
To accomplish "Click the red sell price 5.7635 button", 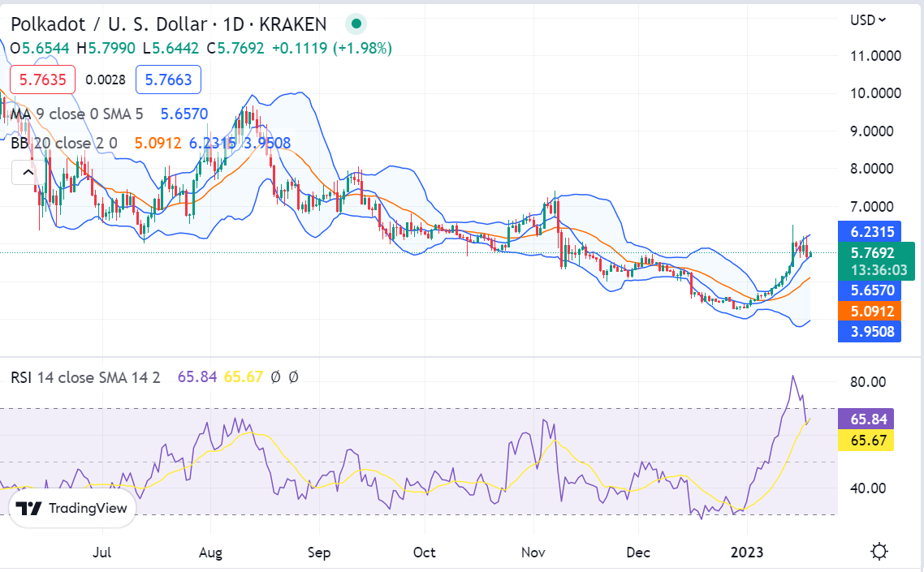I will coord(42,80).
